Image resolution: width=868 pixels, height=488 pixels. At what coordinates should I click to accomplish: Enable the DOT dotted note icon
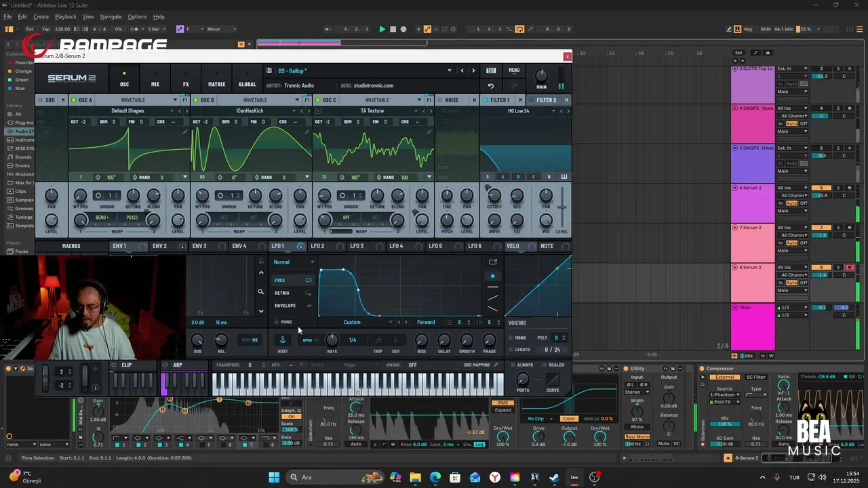[395, 340]
